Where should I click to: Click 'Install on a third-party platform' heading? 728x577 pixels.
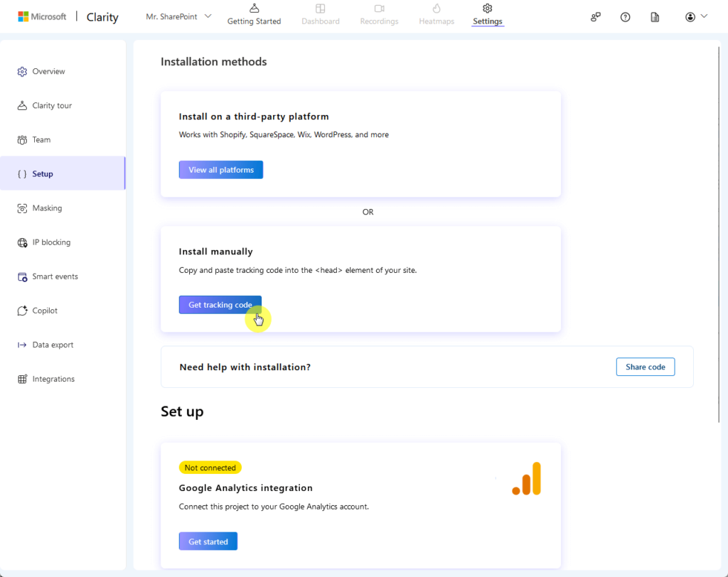click(254, 117)
